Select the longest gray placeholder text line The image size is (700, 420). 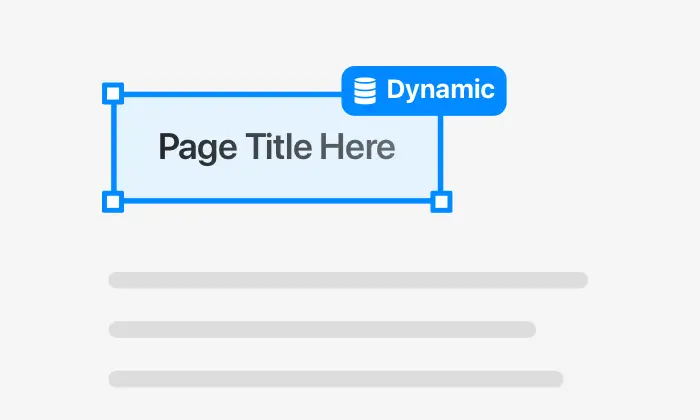(348, 280)
